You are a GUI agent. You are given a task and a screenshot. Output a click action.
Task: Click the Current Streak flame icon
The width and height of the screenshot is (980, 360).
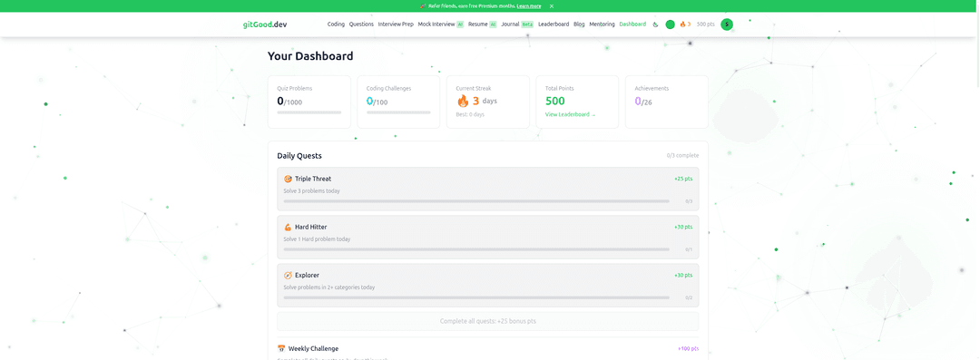tap(463, 101)
